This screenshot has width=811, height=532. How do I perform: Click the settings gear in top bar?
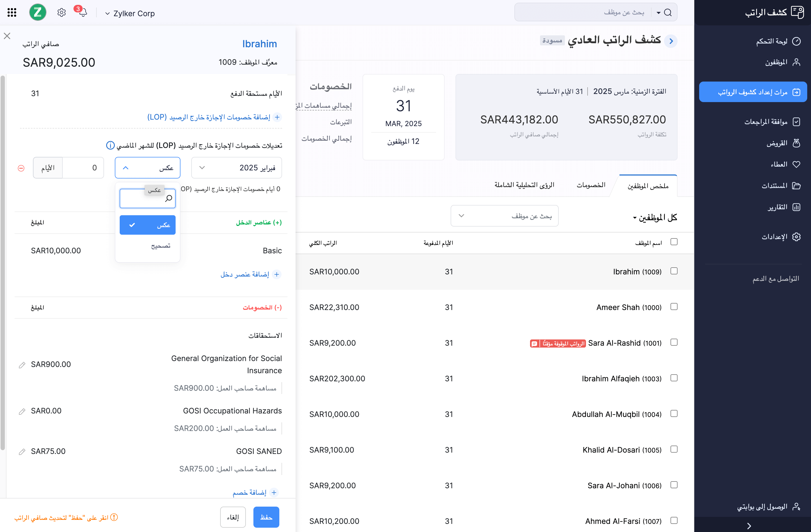click(61, 13)
